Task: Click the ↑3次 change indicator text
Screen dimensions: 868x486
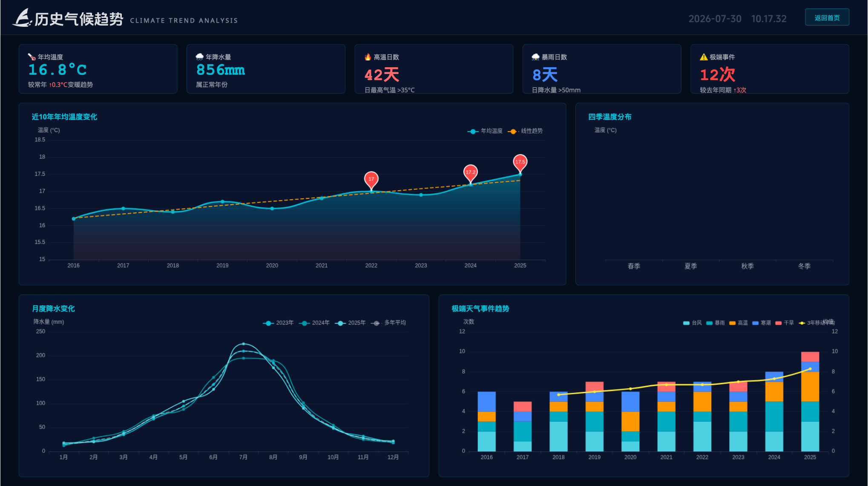Action: [740, 90]
